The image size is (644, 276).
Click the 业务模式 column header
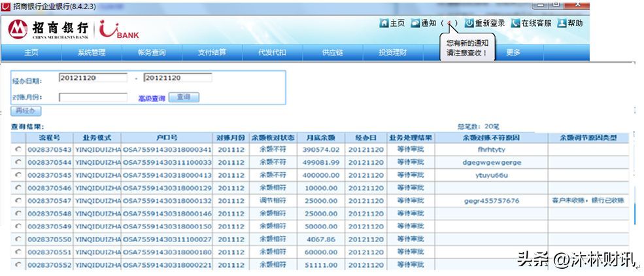click(97, 137)
